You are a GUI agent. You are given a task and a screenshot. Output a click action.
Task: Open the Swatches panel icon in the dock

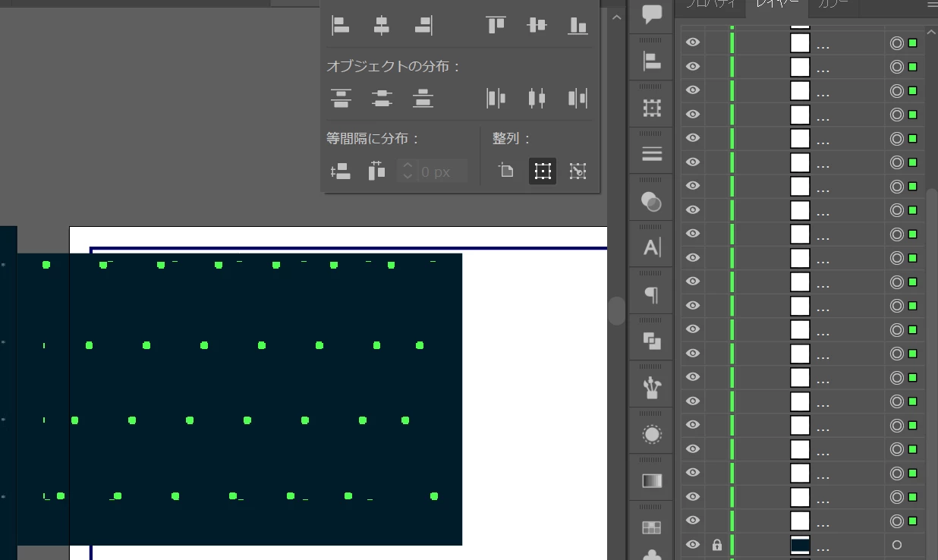[652, 527]
